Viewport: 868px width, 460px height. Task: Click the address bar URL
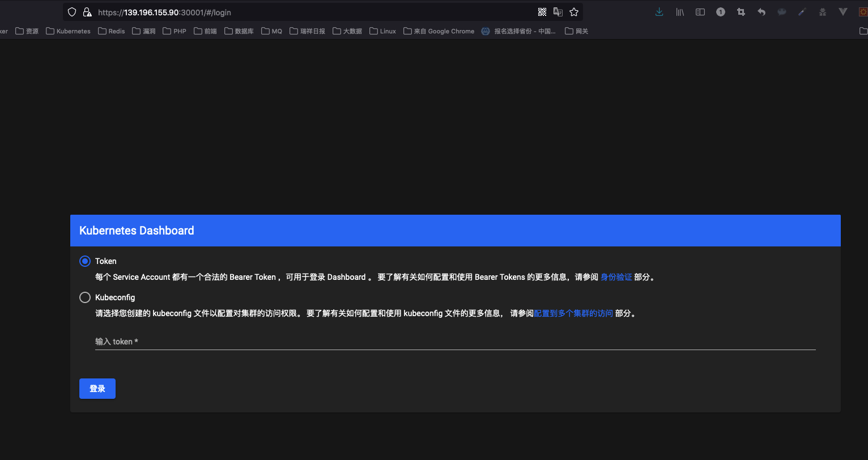(164, 12)
